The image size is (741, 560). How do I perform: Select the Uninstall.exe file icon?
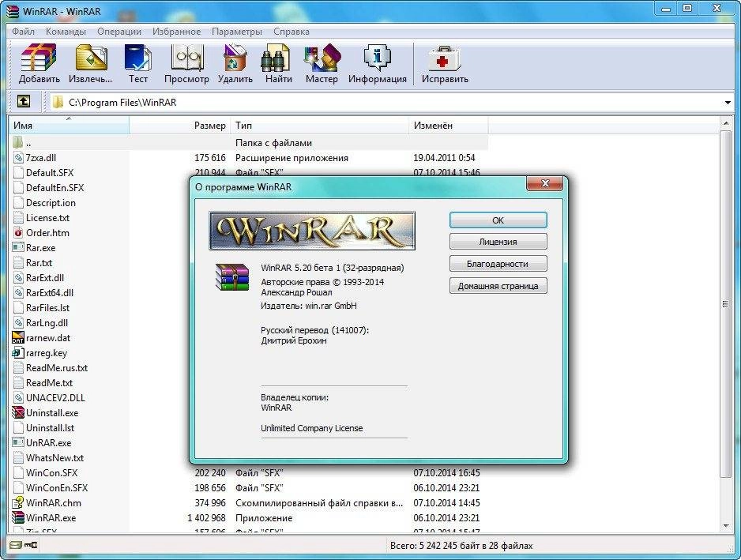(18, 412)
